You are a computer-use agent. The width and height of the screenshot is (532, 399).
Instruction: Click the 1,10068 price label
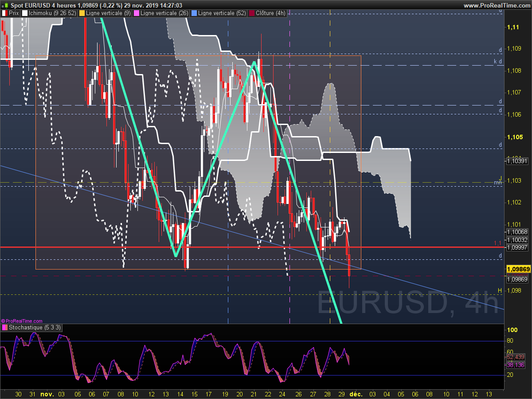517,232
